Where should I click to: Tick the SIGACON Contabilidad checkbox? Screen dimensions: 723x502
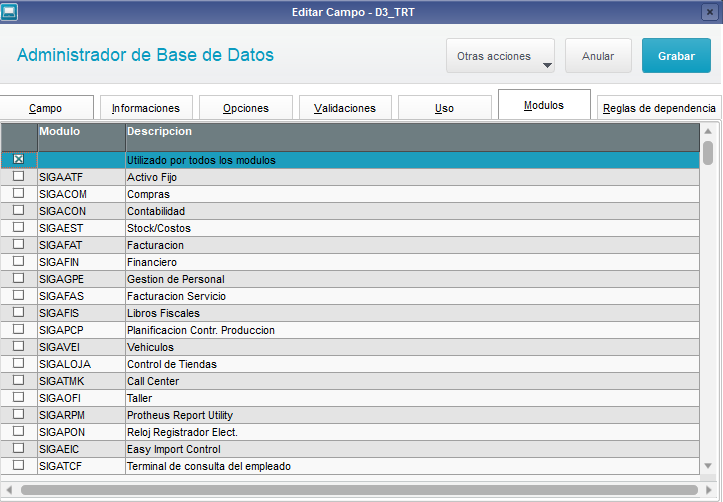pyautogui.click(x=18, y=210)
